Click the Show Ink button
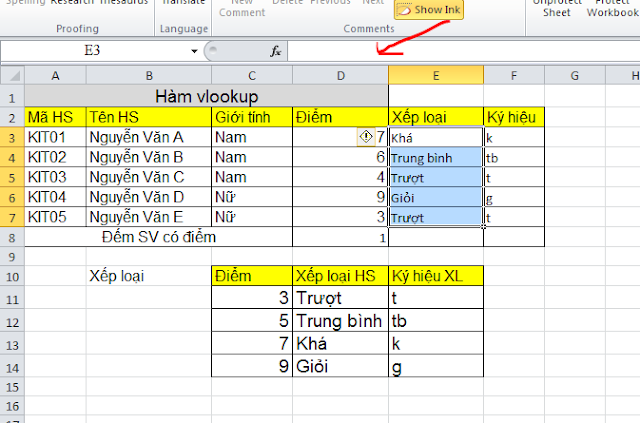 tap(429, 9)
